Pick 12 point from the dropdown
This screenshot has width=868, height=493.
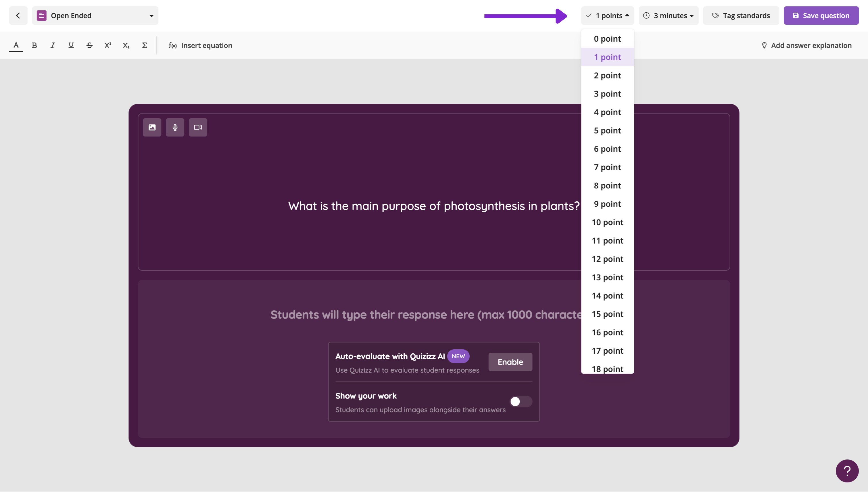[x=607, y=259]
